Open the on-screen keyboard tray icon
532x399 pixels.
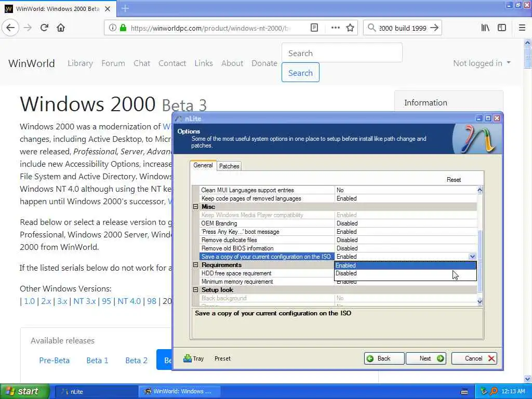coord(464,392)
